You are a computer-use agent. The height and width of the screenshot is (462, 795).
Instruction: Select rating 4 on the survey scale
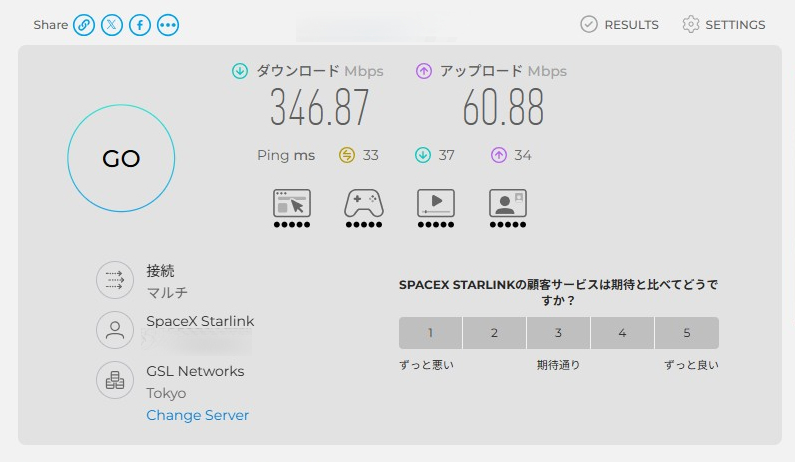pyautogui.click(x=622, y=333)
